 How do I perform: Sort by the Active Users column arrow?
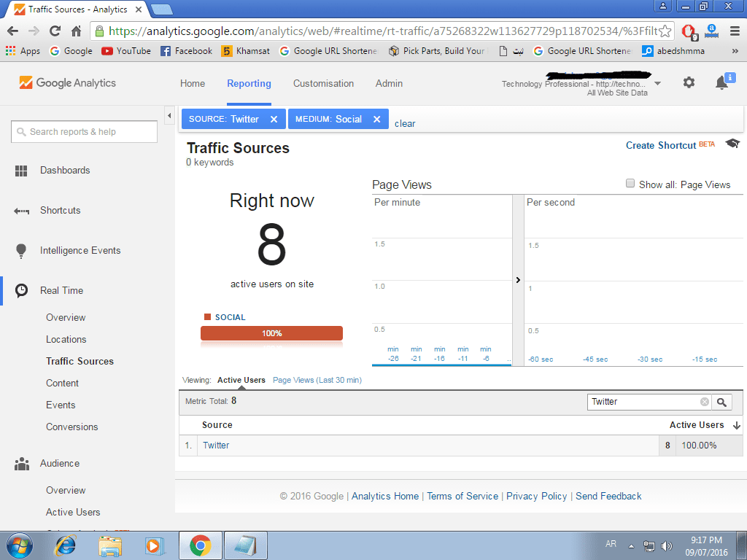736,425
